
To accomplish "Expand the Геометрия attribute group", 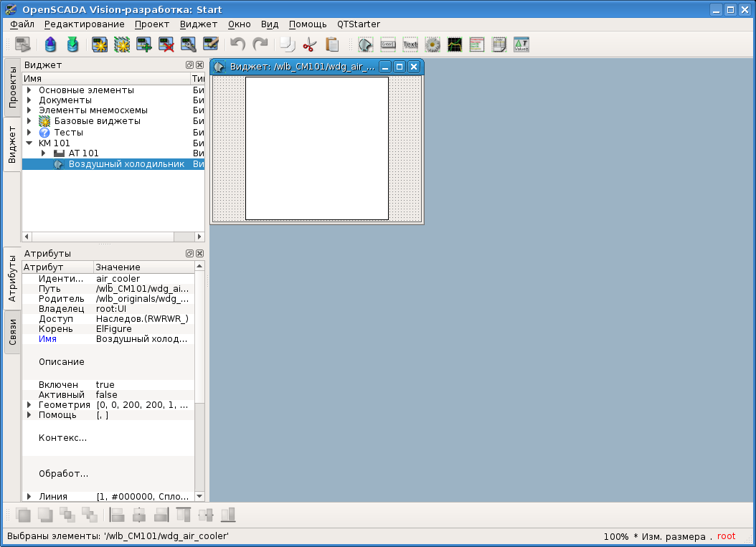I will tap(29, 405).
